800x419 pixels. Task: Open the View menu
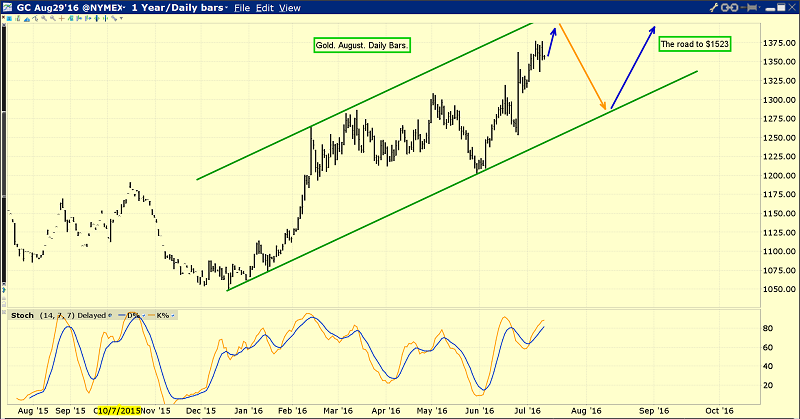289,8
